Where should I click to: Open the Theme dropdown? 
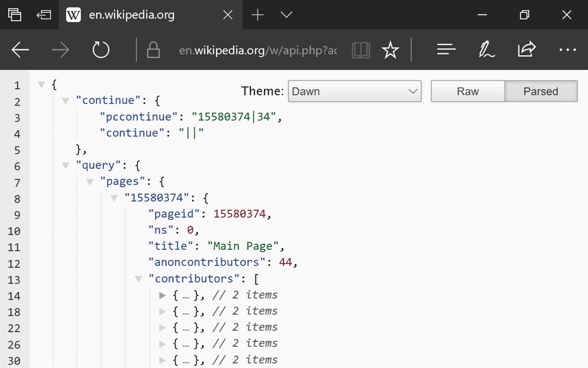pyautogui.click(x=354, y=91)
